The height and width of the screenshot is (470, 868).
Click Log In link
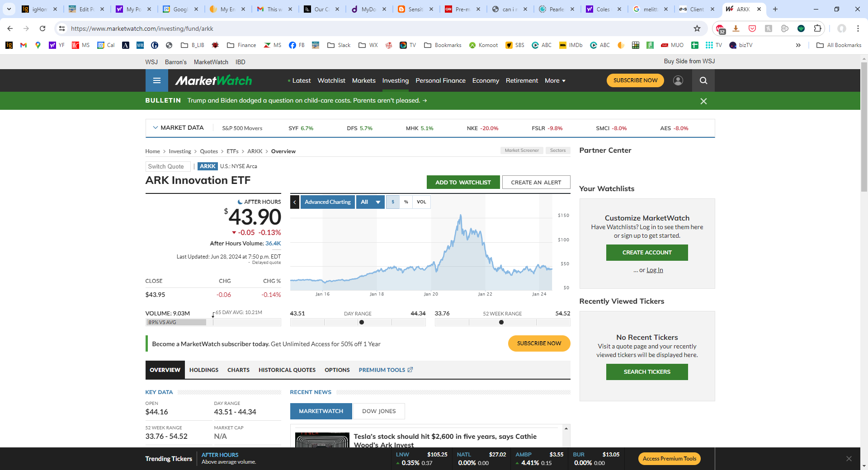(655, 270)
